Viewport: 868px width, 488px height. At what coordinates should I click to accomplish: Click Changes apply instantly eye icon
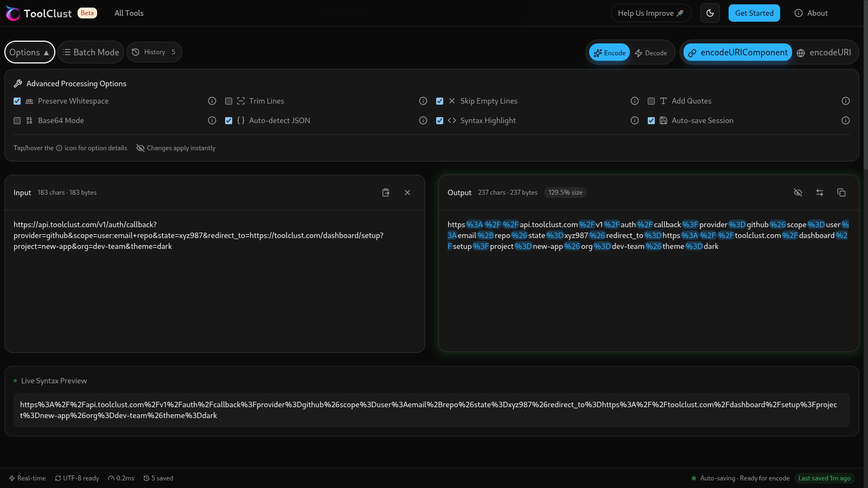point(141,148)
